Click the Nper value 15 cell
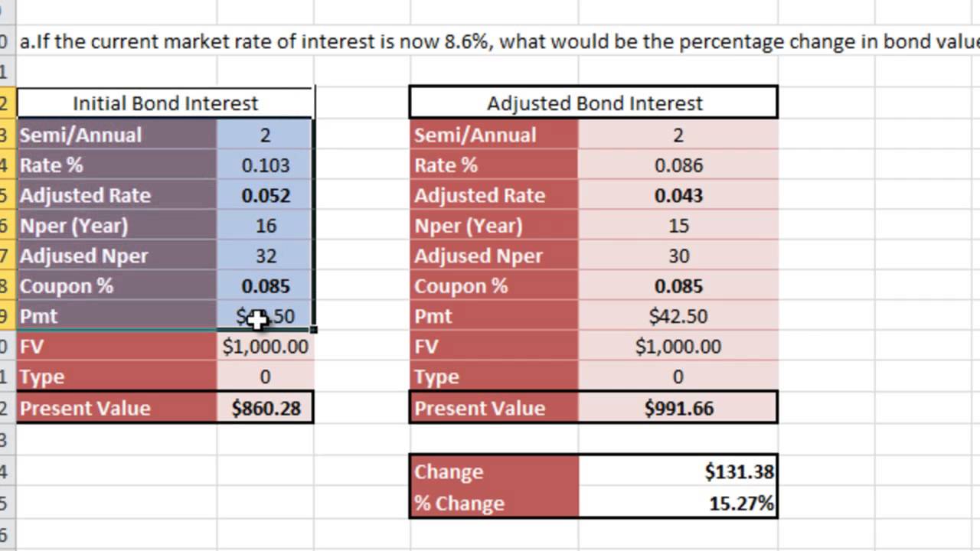 tap(678, 226)
